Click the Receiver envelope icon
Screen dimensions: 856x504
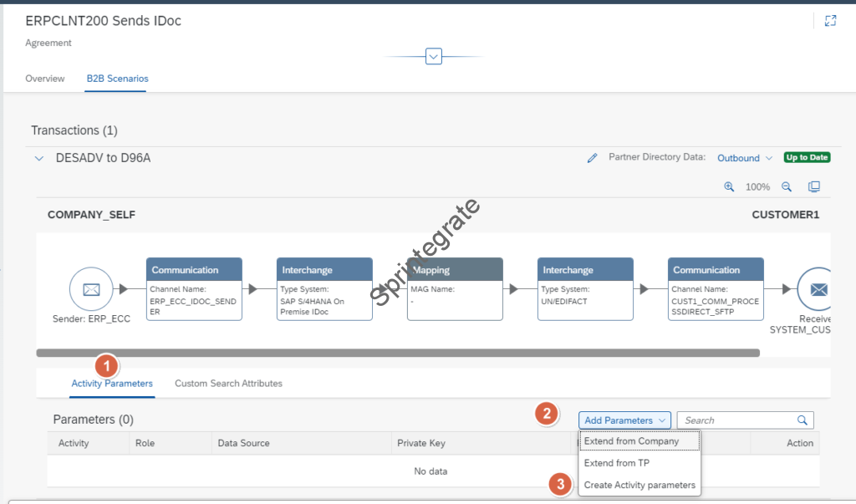[818, 289]
